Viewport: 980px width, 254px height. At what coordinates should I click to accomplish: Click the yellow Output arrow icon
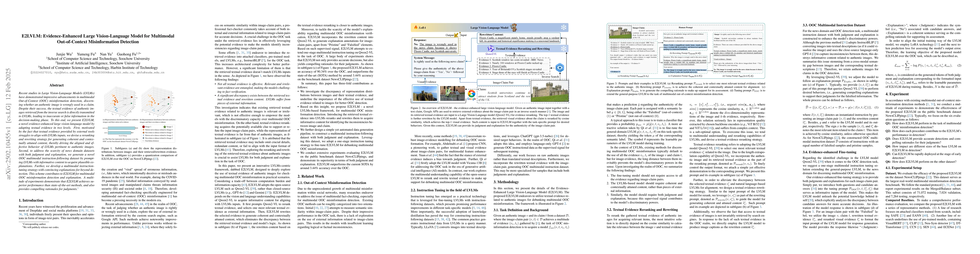click(456, 35)
